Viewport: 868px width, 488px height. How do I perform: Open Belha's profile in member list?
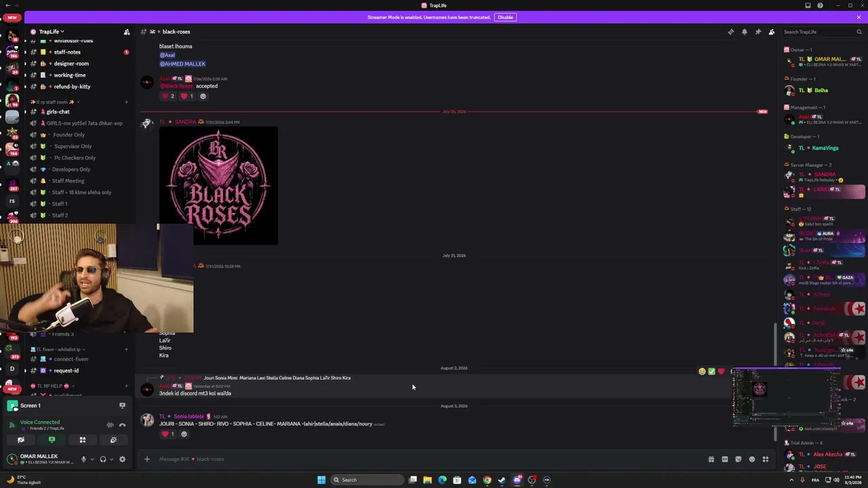click(823, 90)
